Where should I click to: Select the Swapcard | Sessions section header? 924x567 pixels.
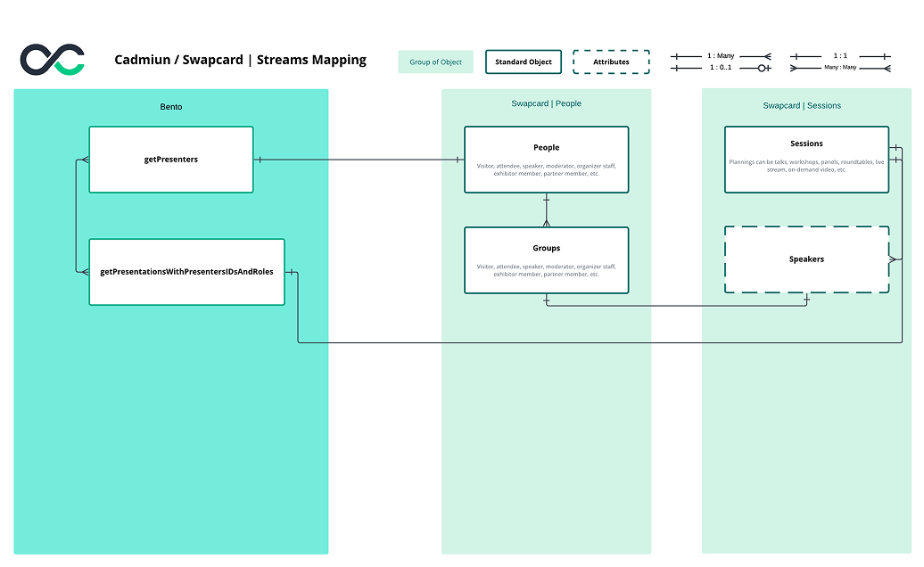[801, 105]
